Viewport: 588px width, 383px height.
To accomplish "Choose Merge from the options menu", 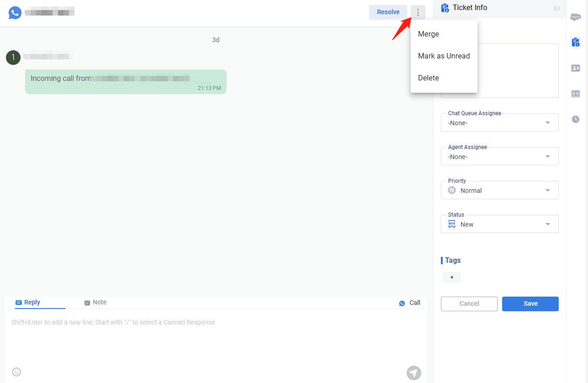I will point(429,34).
